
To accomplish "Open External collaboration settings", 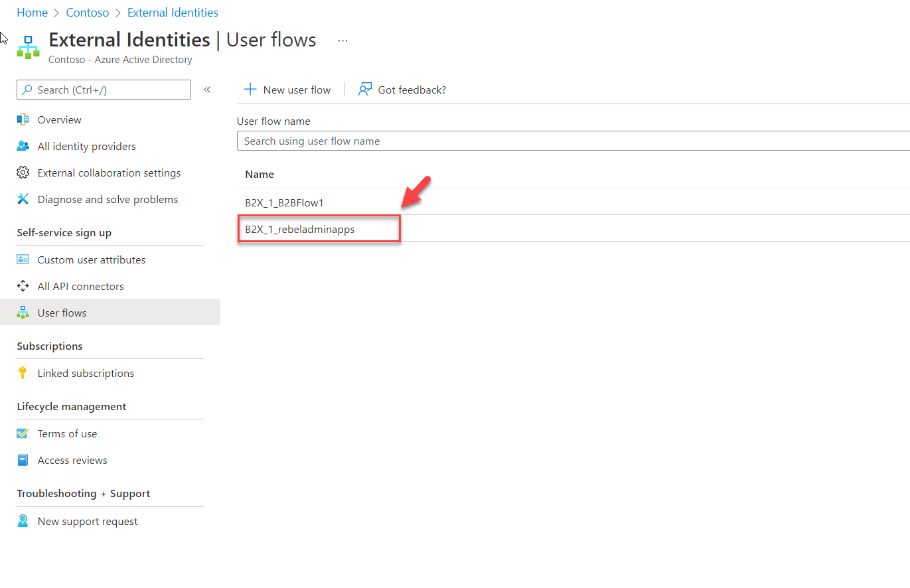I will pos(110,173).
